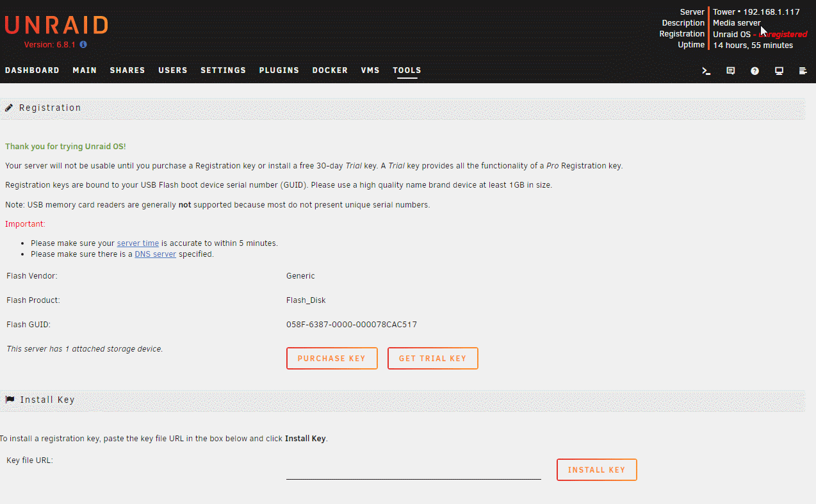Click the Purchase Key button

(332, 359)
